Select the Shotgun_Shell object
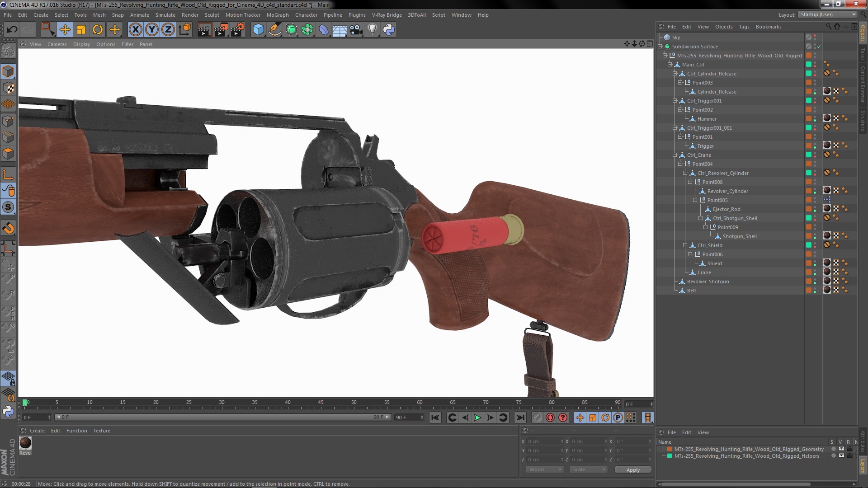The image size is (868, 488). click(739, 236)
